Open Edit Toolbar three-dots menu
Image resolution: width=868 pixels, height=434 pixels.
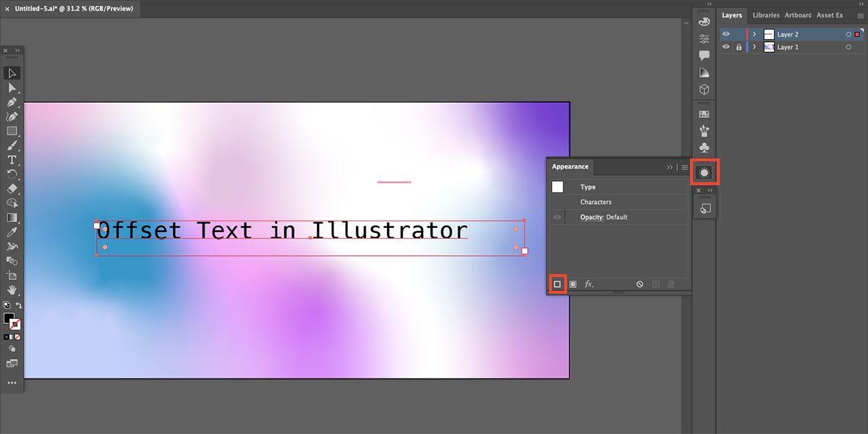point(12,383)
